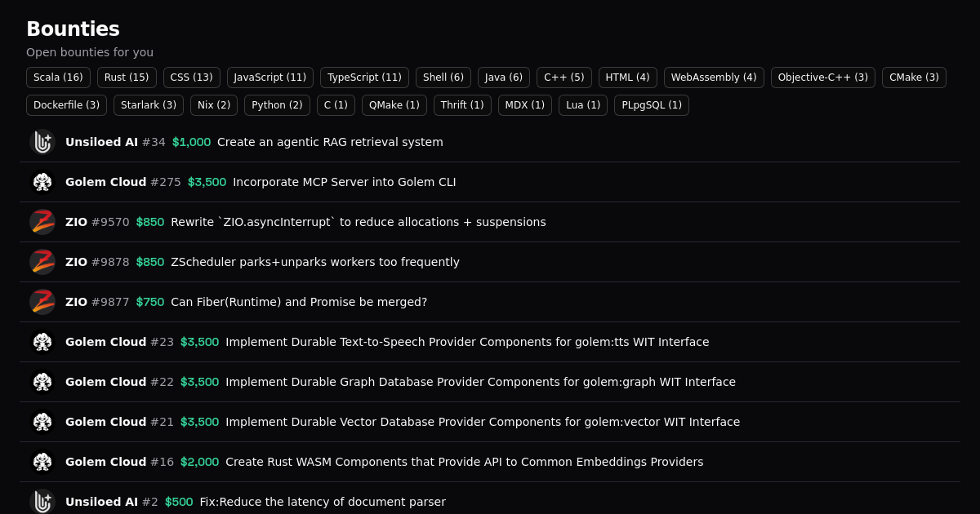This screenshot has width=980, height=514.
Task: Click issue number #21
Action: click(162, 422)
